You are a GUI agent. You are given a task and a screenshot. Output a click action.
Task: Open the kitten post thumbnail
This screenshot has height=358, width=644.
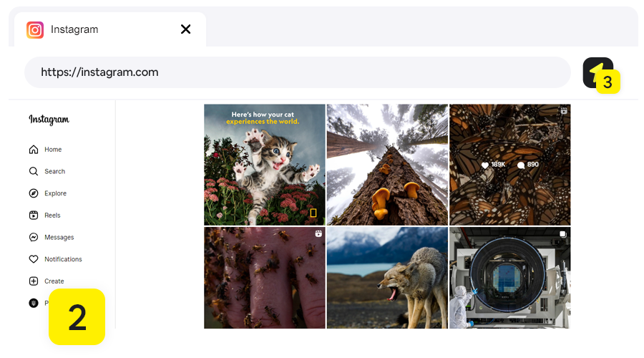coord(264,165)
